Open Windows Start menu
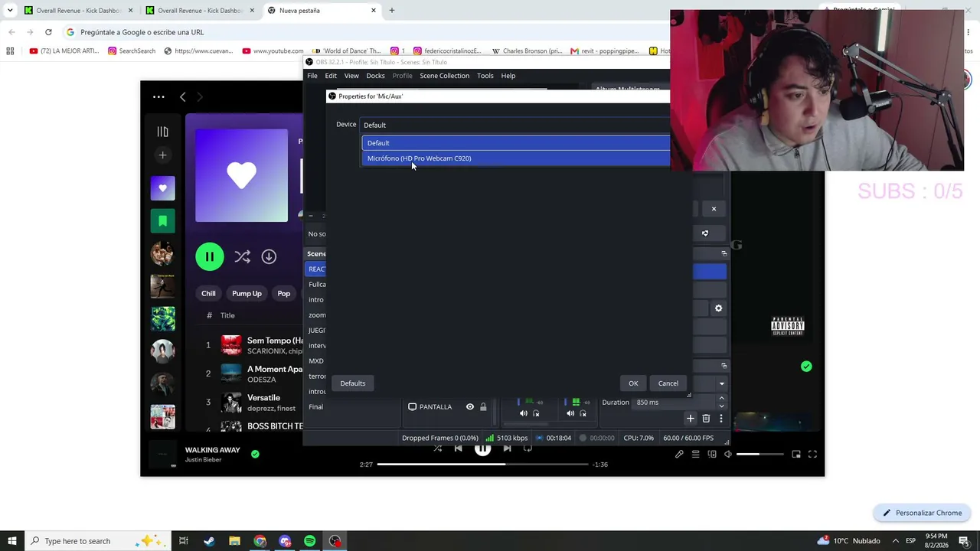Image resolution: width=980 pixels, height=551 pixels. click(x=11, y=541)
